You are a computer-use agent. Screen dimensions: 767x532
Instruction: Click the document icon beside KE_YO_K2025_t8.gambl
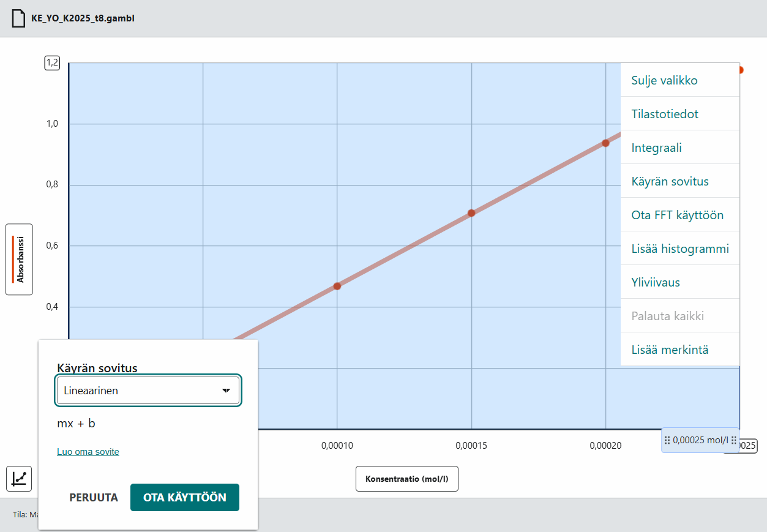[19, 18]
